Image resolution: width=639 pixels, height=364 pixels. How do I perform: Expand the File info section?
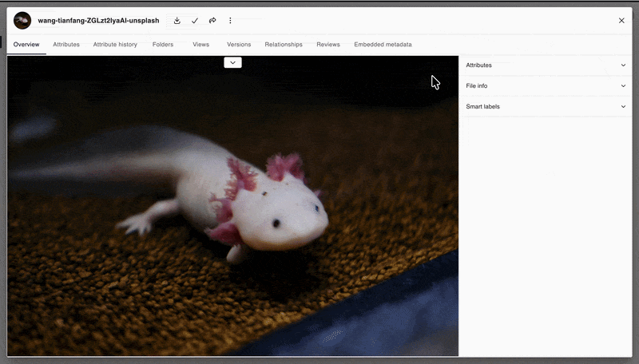546,86
